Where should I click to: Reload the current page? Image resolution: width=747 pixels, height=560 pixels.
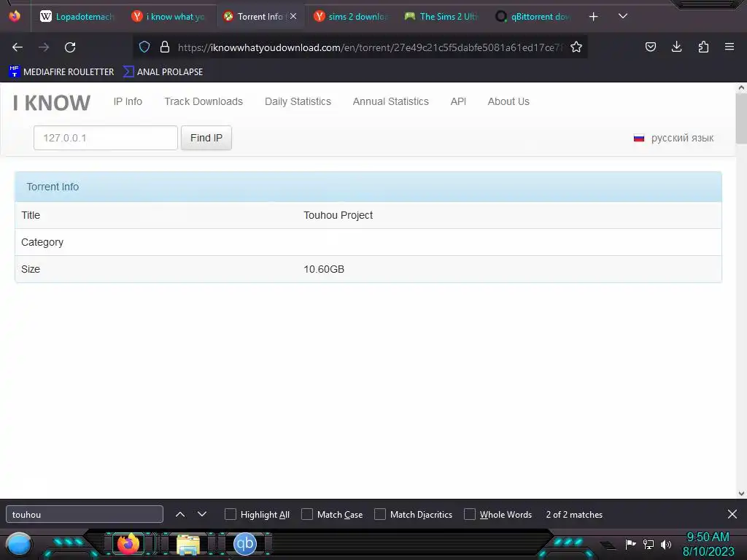(70, 47)
